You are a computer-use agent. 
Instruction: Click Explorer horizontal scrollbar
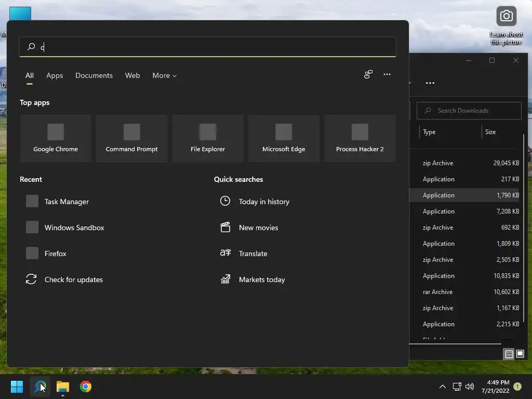click(x=455, y=344)
